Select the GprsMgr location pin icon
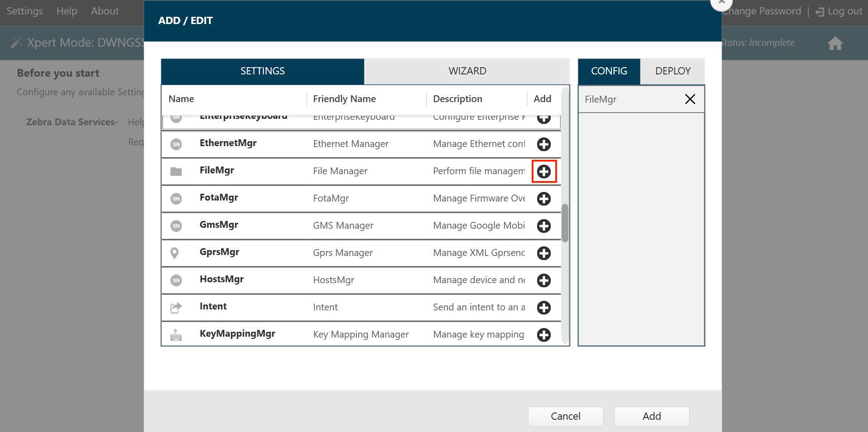Viewport: 868px width, 432px height. 175,253
